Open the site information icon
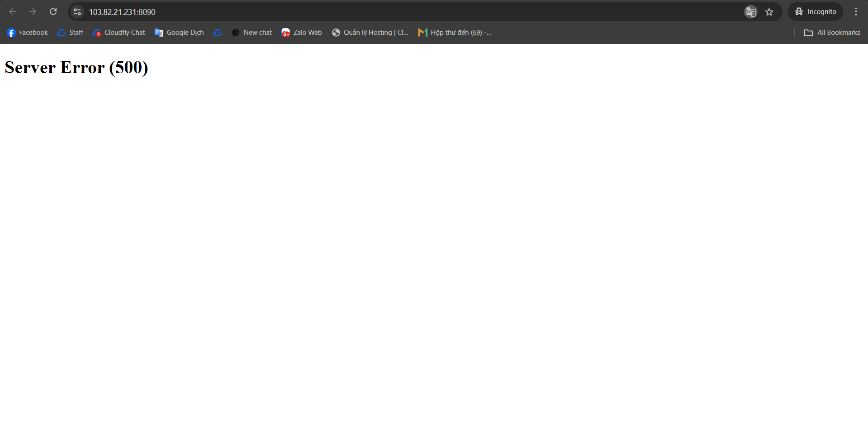Screen dimensions: 868x436 point(77,12)
